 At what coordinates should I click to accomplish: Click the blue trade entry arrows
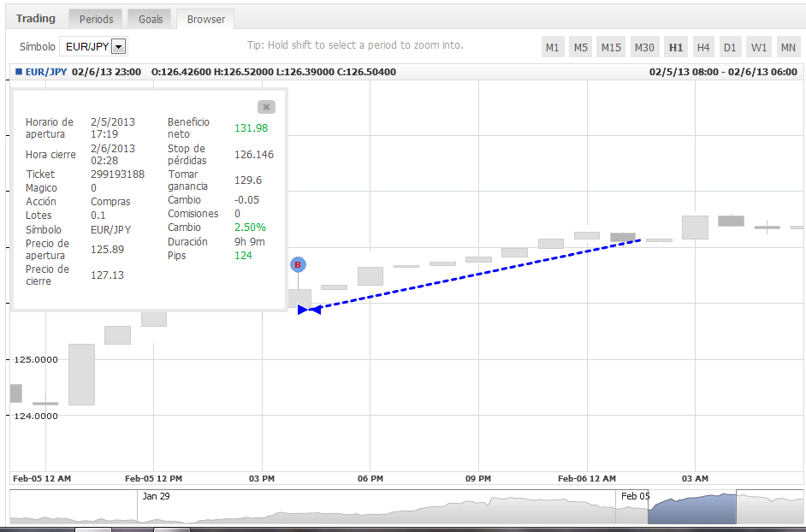(x=310, y=310)
